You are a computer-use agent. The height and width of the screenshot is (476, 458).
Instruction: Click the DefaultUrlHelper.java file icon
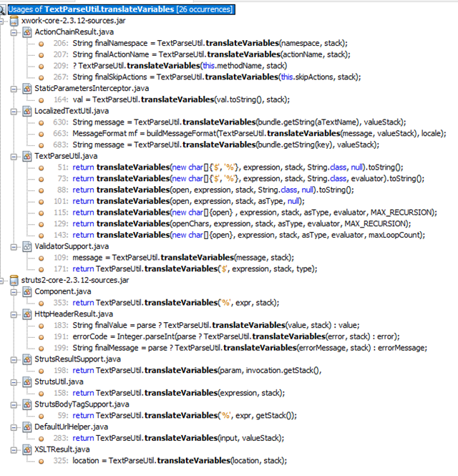pyautogui.click(x=27, y=427)
